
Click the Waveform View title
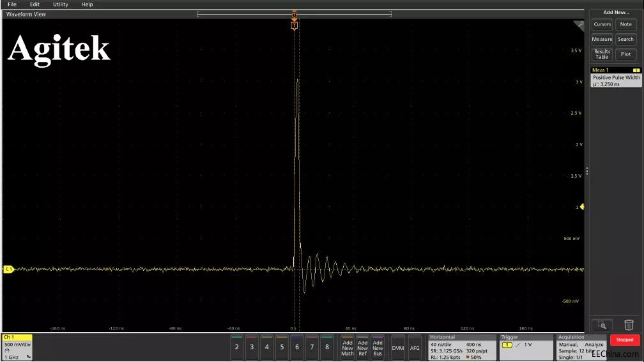26,14
